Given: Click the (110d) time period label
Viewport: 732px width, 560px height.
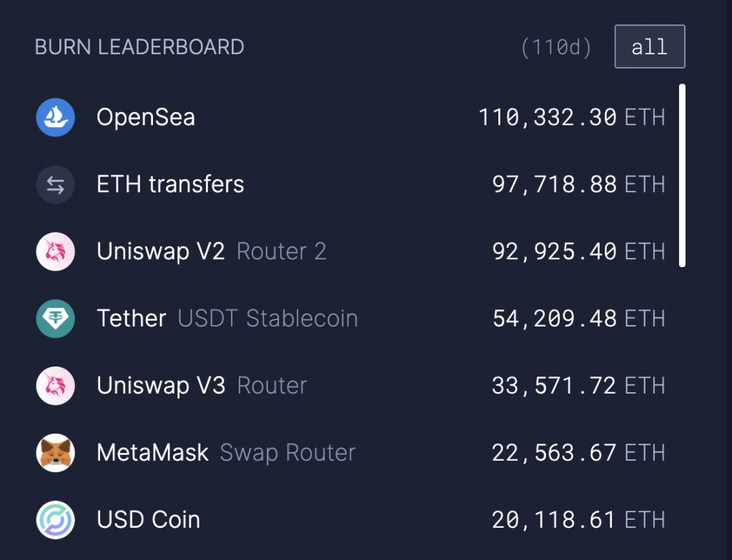Looking at the screenshot, I should click(x=556, y=47).
